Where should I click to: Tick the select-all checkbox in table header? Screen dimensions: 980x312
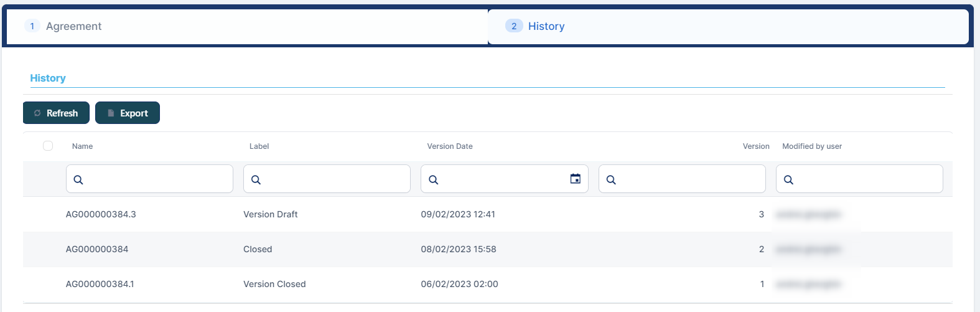click(48, 146)
